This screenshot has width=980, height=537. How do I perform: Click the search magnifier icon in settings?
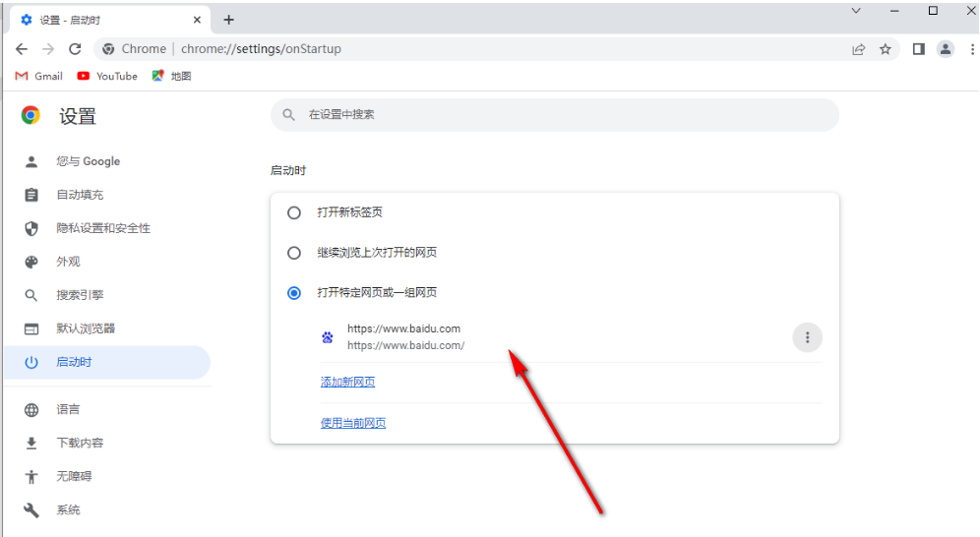click(288, 115)
